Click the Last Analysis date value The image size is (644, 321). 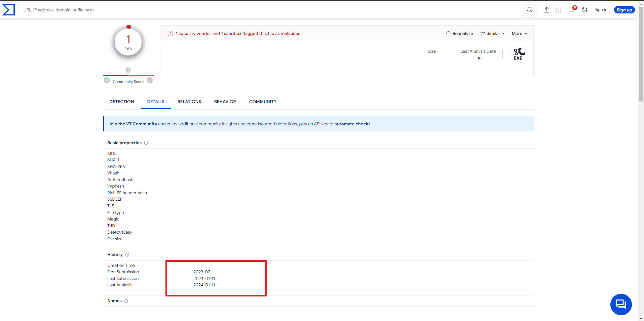pos(204,285)
